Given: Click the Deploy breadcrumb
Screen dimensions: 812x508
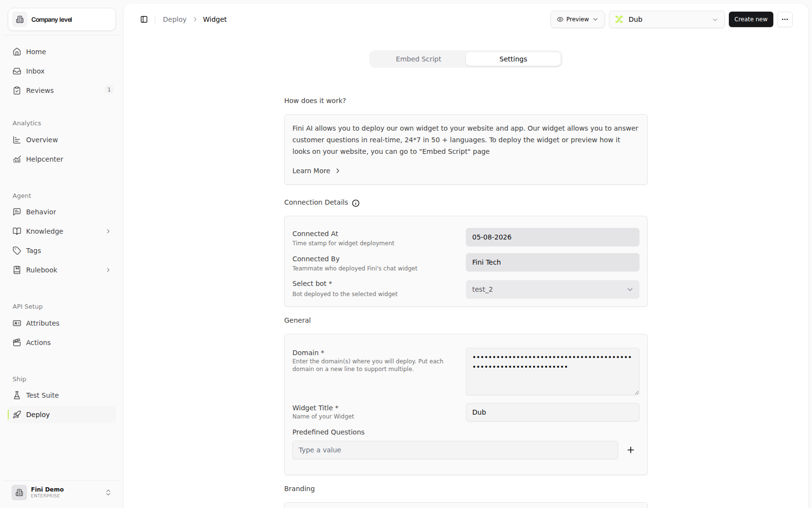Looking at the screenshot, I should [x=174, y=19].
